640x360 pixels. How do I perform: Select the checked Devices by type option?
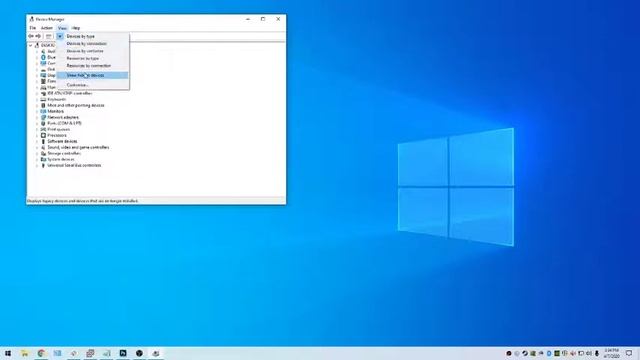coord(93,36)
